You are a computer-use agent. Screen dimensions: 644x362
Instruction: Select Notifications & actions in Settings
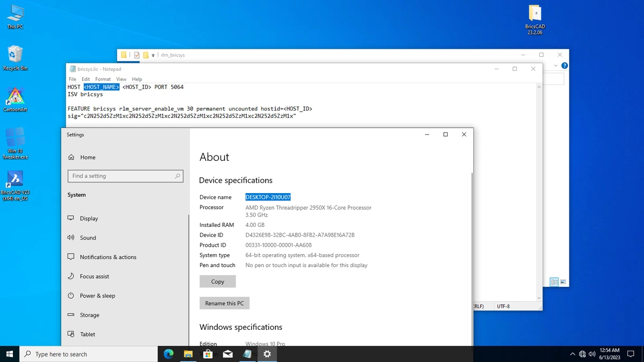click(x=125, y=257)
